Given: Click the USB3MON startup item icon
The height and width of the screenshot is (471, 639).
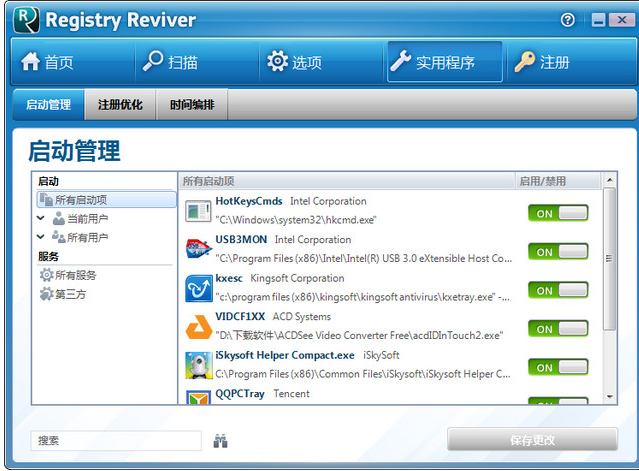Looking at the screenshot, I should click(x=197, y=248).
